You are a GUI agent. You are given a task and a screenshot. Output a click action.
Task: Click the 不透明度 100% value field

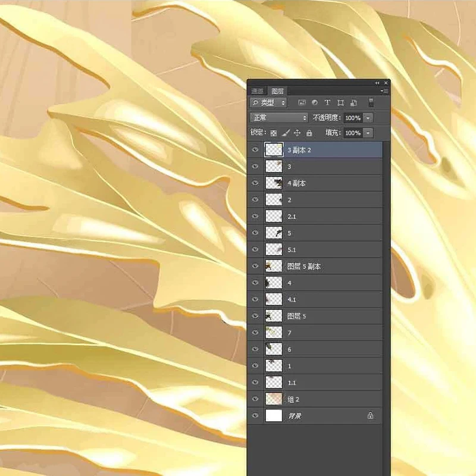[x=353, y=118]
